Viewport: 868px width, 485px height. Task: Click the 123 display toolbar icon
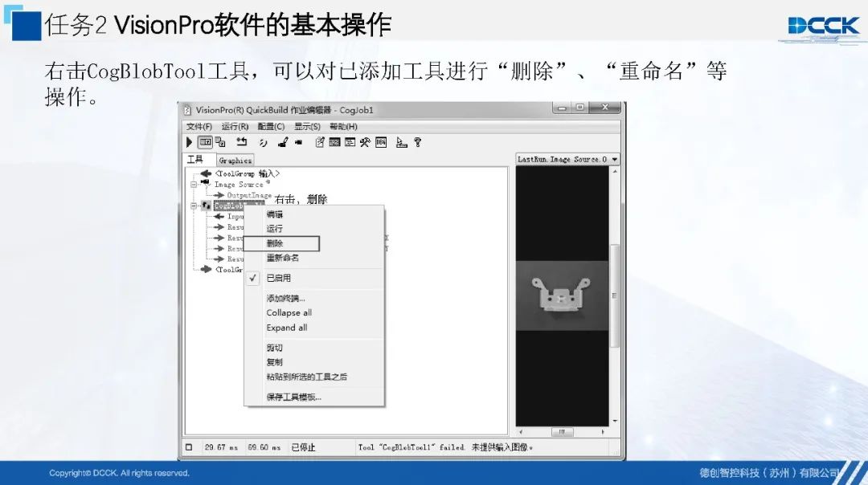tap(334, 143)
